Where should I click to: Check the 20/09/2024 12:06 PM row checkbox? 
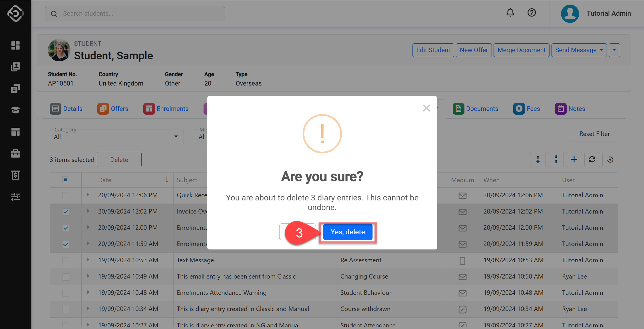point(66,196)
